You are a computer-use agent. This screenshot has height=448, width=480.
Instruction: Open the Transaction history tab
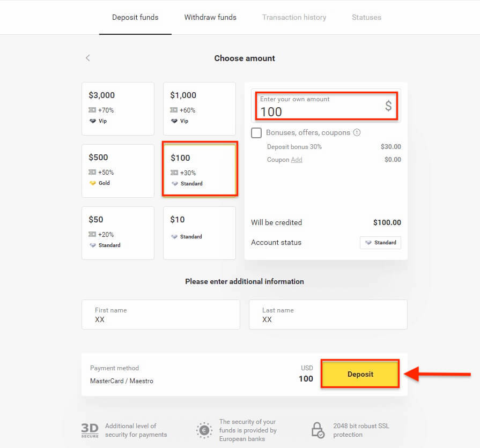(294, 17)
